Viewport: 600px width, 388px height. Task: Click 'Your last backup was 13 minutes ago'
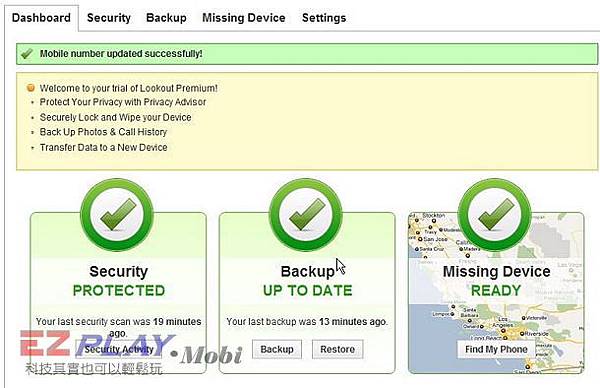(307, 321)
